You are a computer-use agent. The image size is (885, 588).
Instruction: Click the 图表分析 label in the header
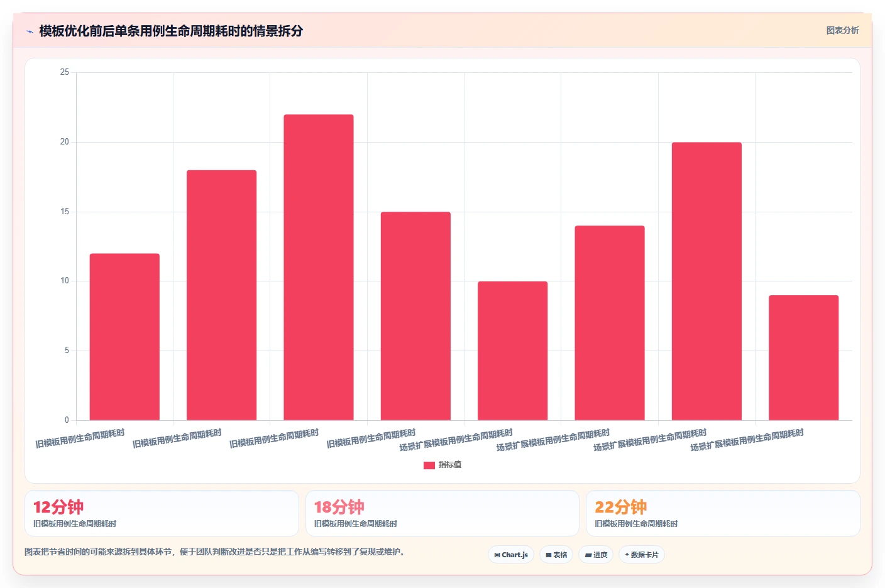click(x=842, y=30)
